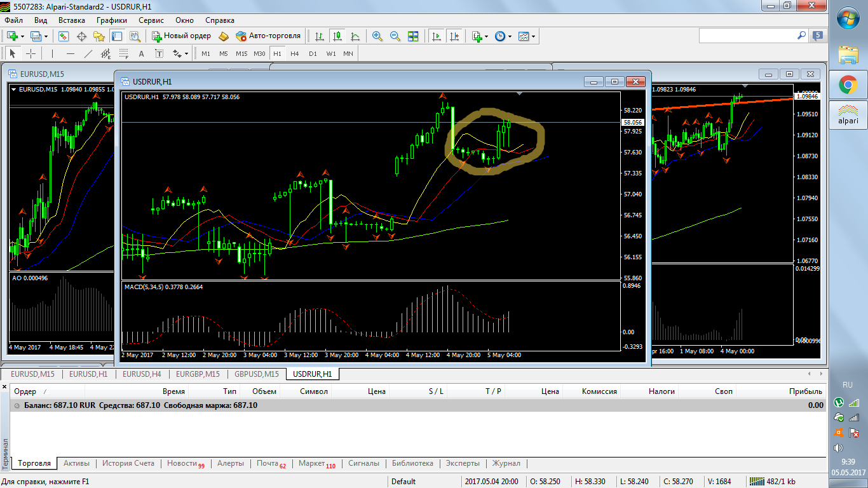The image size is (868, 488).
Task: Open the История Счета terminal tab
Action: [128, 463]
